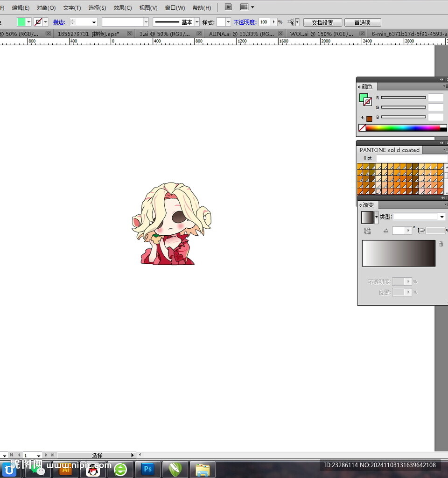Image resolution: width=448 pixels, height=478 pixels.
Task: Open the 样式 graphic style dropdown
Action: (228, 22)
